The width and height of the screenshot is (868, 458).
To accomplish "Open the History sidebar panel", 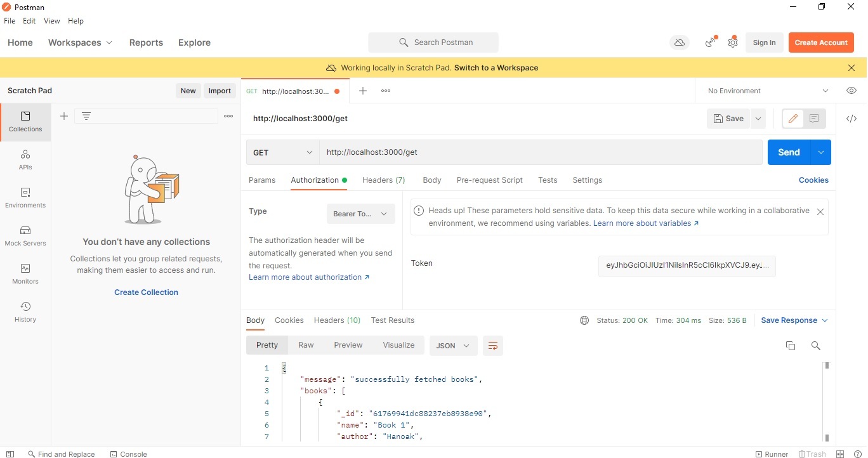I will tap(25, 312).
